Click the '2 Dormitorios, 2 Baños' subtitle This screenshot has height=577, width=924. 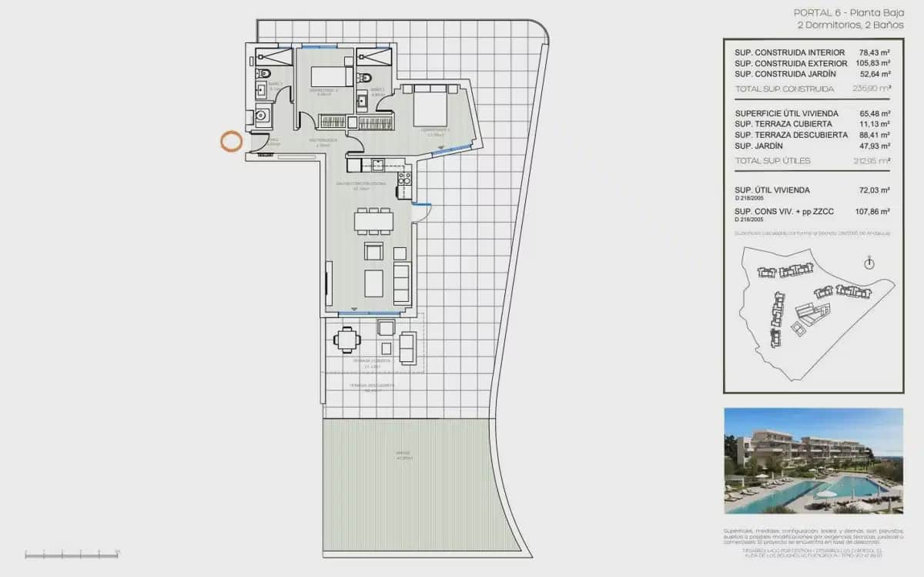click(849, 25)
